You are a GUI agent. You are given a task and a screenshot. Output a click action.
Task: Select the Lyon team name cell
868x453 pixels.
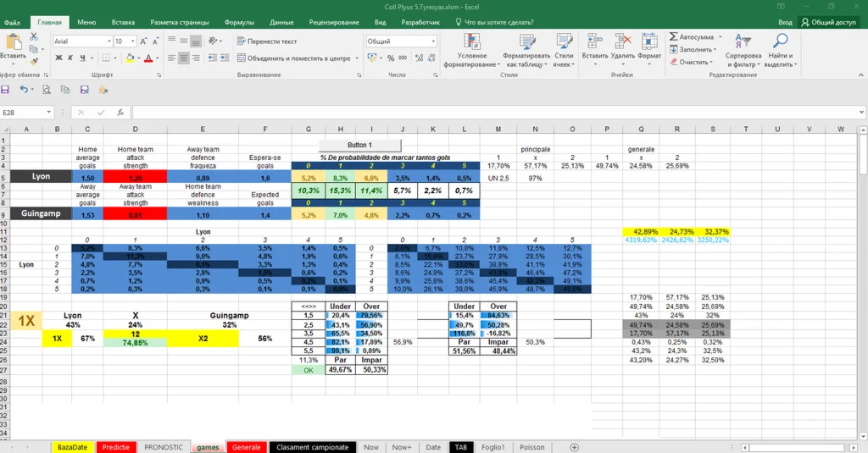[41, 176]
